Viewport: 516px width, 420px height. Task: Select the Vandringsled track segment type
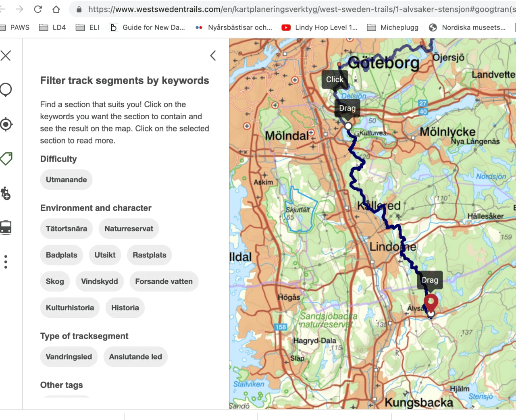[x=69, y=357]
